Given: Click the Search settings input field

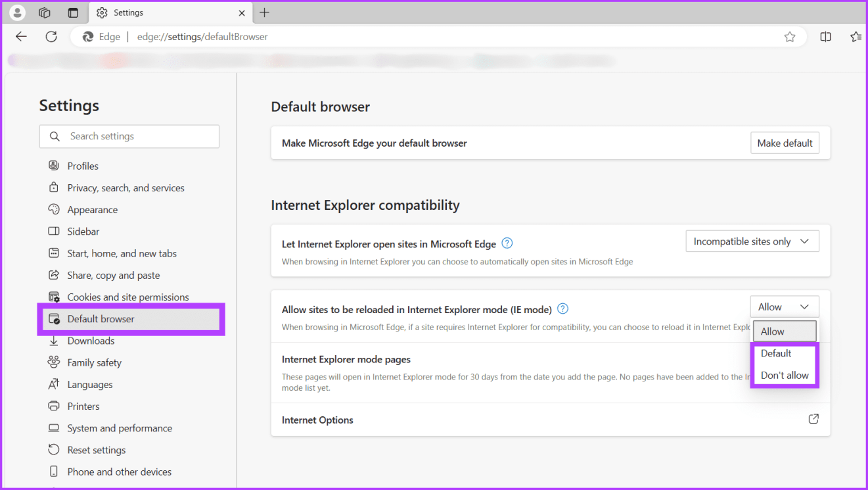Looking at the screenshot, I should [x=129, y=136].
